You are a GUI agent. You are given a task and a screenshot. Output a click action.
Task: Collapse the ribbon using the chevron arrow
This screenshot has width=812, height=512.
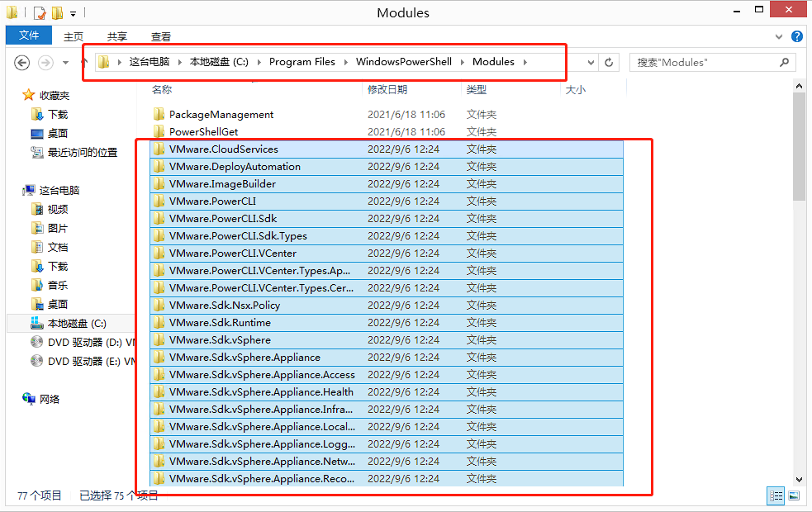[777, 36]
